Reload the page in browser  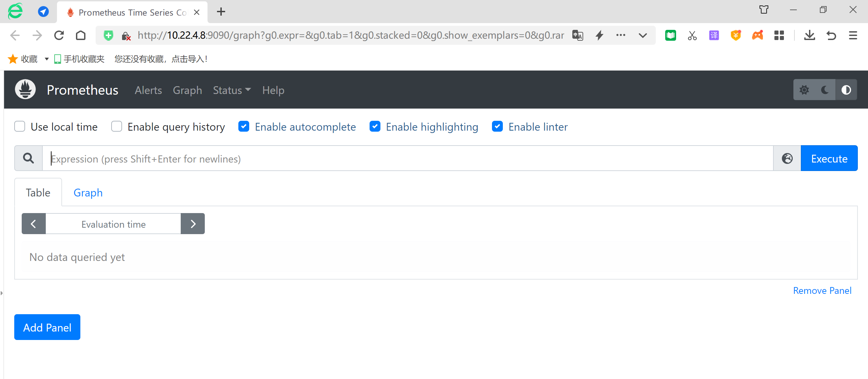click(x=59, y=35)
